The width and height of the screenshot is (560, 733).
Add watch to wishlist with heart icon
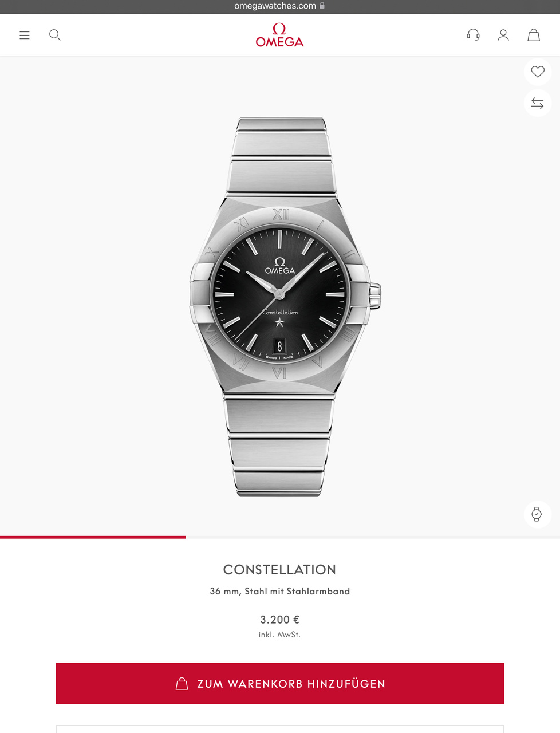coord(538,72)
